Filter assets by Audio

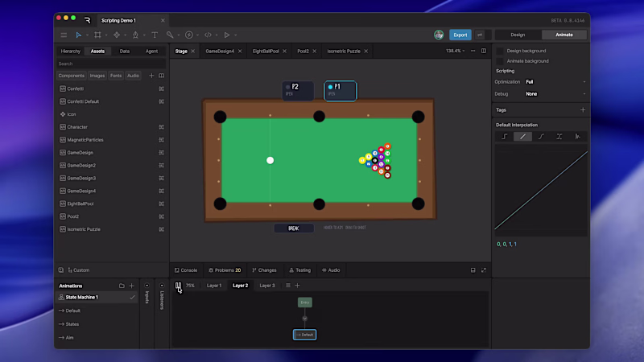[133, 76]
